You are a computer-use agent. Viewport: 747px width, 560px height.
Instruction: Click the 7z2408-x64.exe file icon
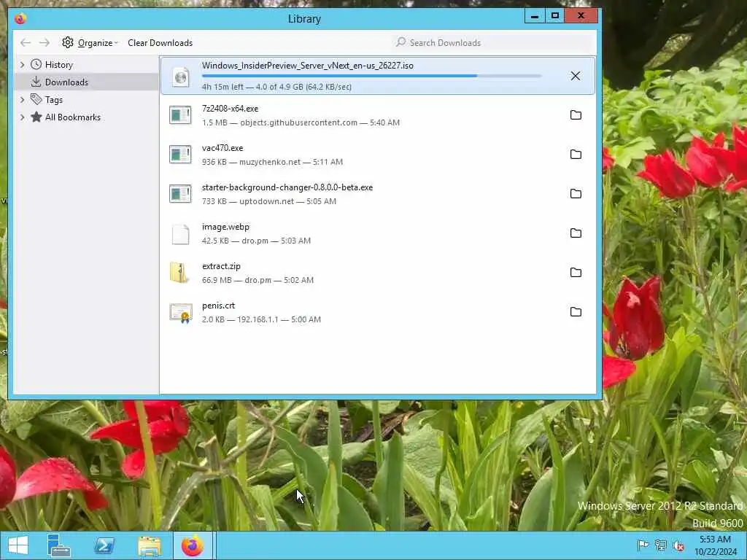[181, 114]
